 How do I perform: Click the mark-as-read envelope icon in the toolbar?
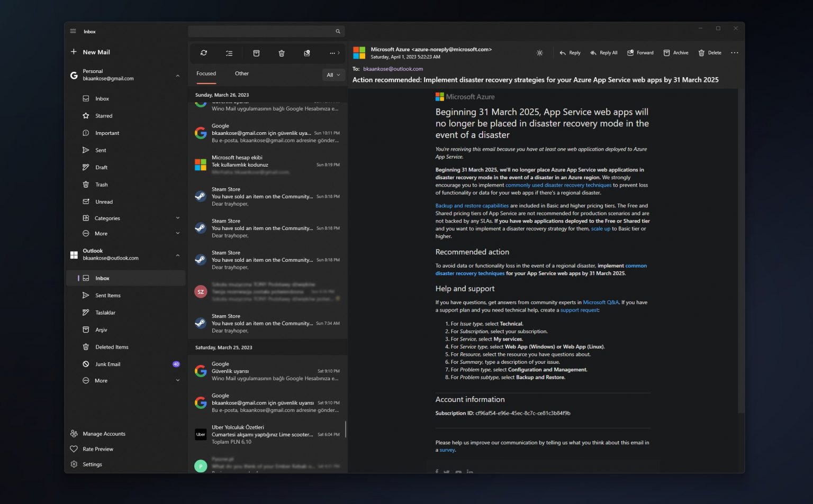(x=307, y=53)
